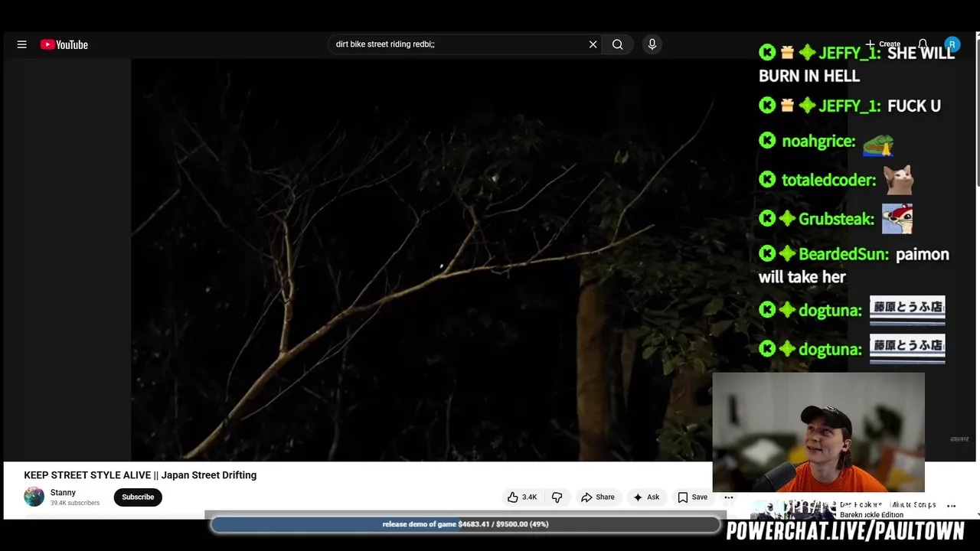Click the pepe emote in noahgrice's message
This screenshot has height=551, width=980.
click(878, 144)
